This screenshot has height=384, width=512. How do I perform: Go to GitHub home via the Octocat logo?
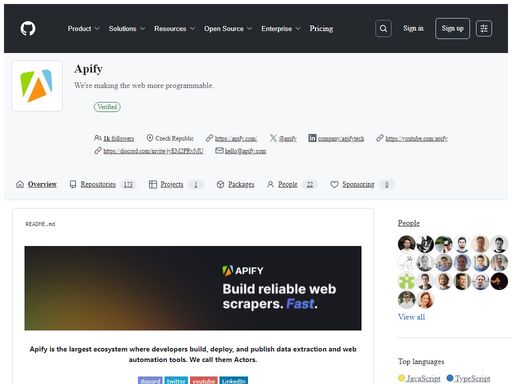(28, 29)
